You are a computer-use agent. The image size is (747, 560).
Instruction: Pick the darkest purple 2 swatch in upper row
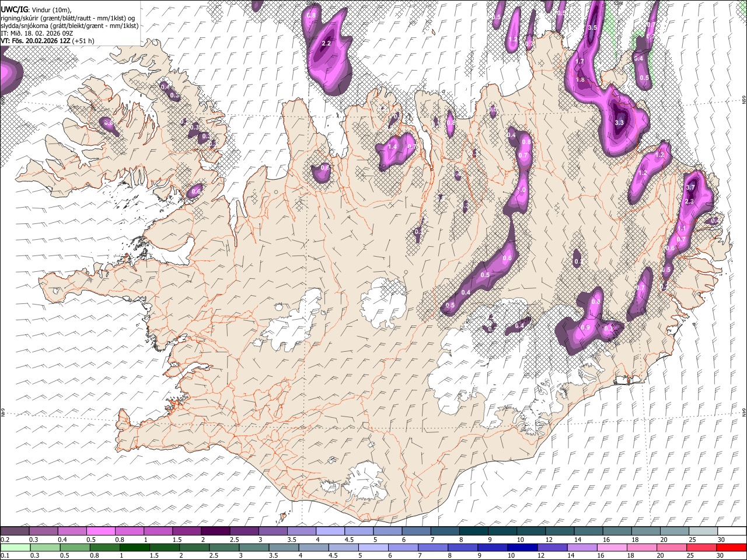point(215,531)
